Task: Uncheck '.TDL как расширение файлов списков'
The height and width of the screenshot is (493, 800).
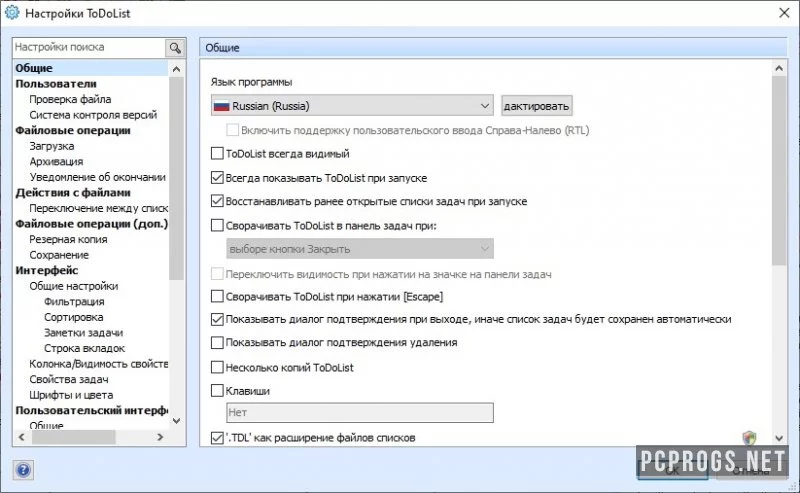Action: [217, 437]
